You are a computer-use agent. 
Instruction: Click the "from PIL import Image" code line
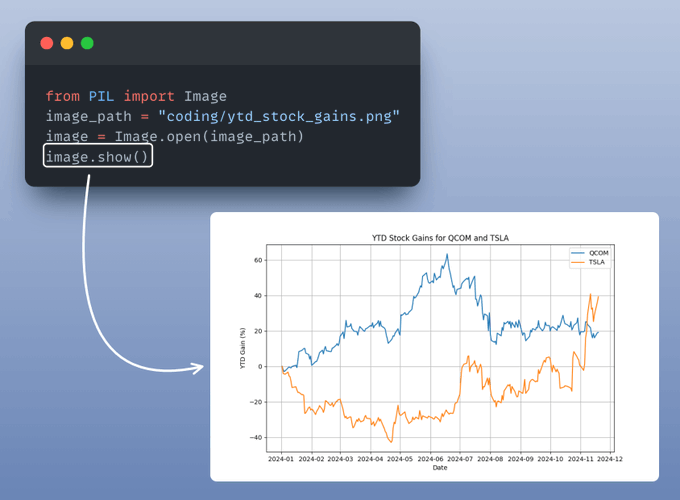coord(136,96)
